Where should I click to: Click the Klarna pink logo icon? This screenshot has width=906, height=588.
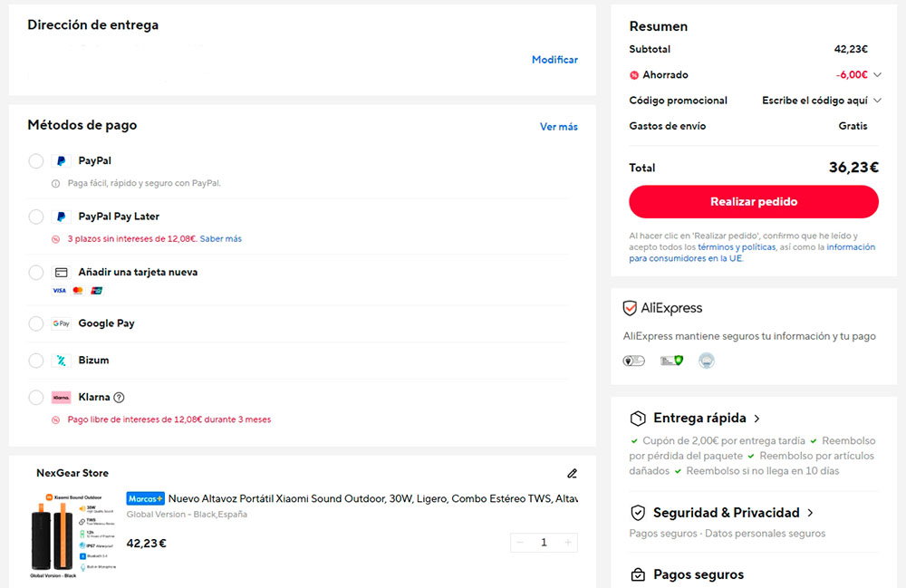(x=62, y=398)
